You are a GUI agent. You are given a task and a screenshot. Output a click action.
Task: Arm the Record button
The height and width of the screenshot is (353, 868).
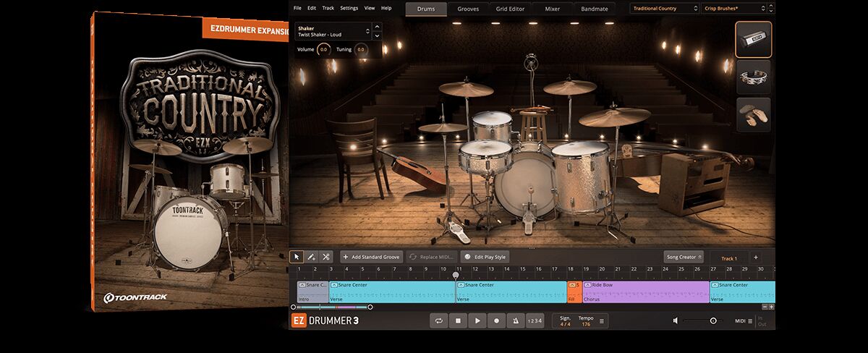coord(496,320)
